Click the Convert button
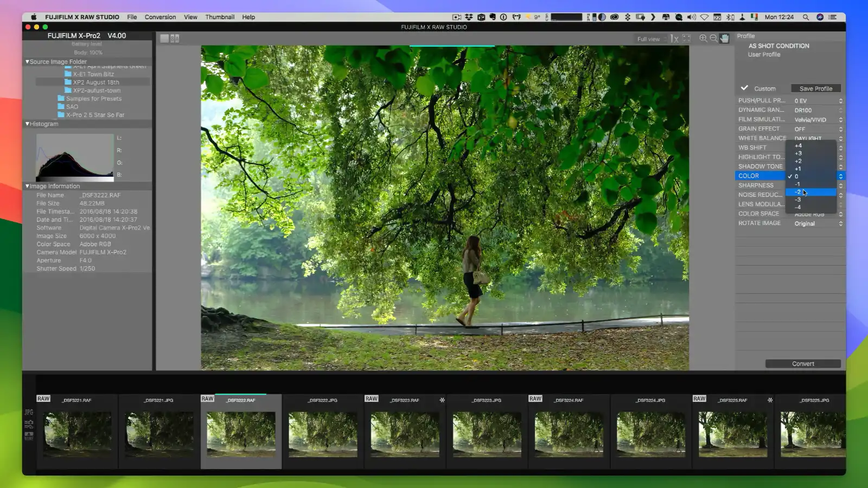Screen dimensions: 868x488 pos(802,363)
